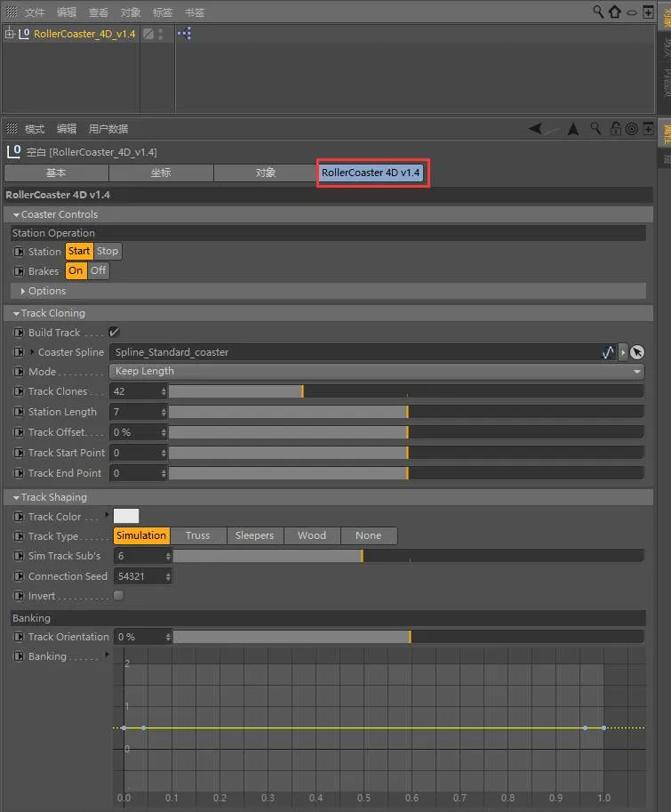This screenshot has width=671, height=812.
Task: Click the Track Orientation slider
Action: (409, 637)
